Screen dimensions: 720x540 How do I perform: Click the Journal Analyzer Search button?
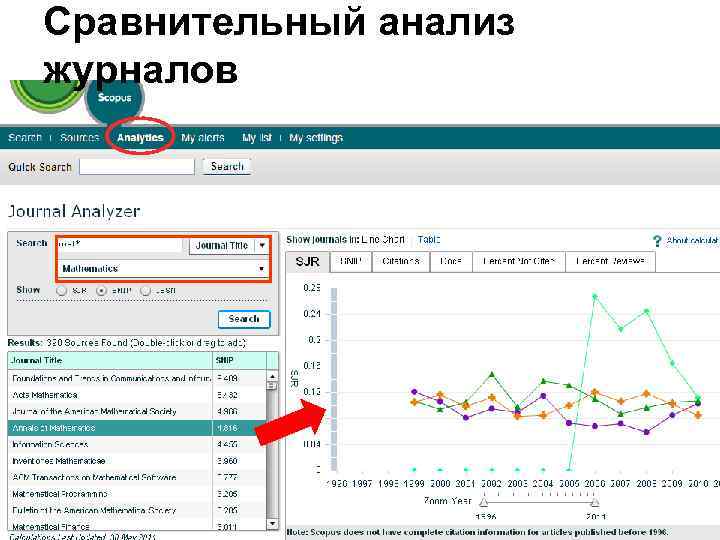tap(244, 319)
